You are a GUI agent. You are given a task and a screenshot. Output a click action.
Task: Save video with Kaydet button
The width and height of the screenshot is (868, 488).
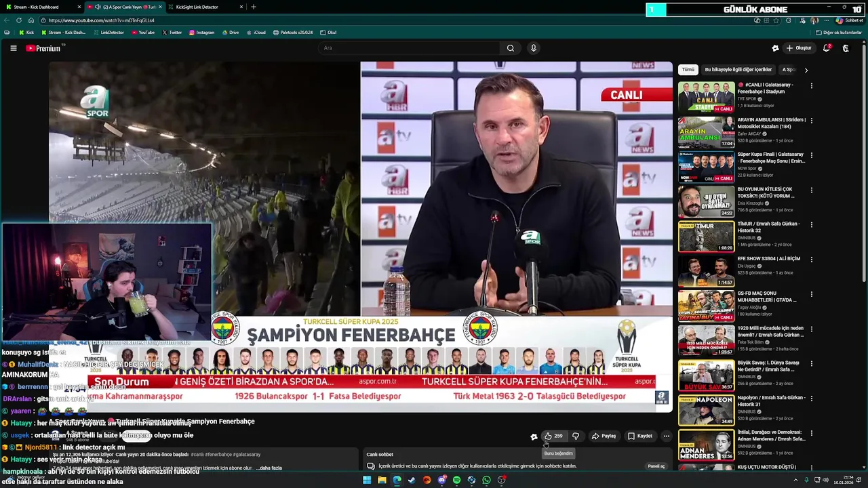coord(639,436)
